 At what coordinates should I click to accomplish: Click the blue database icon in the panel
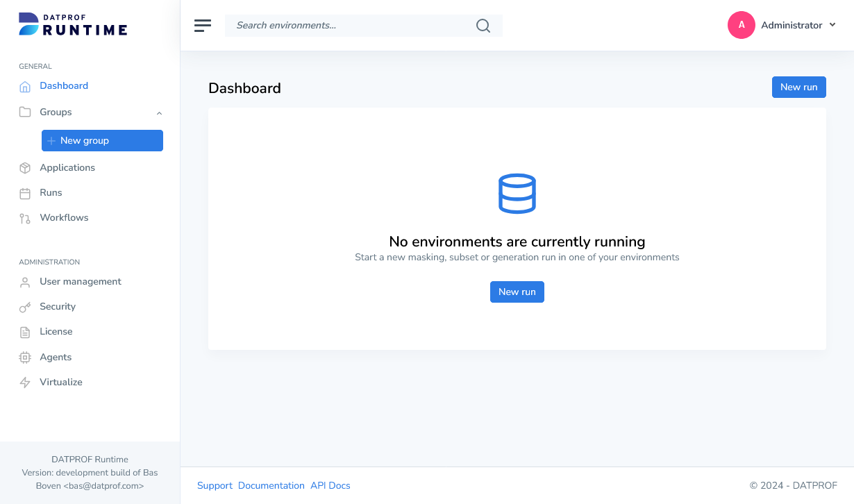pyautogui.click(x=517, y=193)
